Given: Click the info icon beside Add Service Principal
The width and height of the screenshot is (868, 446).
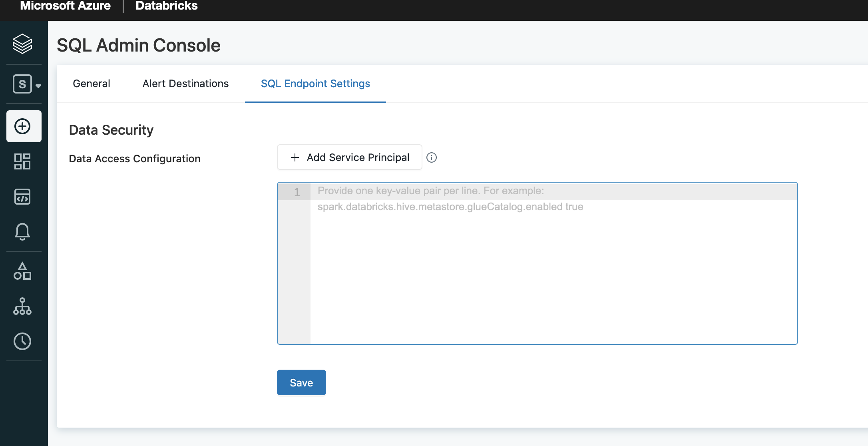Looking at the screenshot, I should (x=432, y=157).
